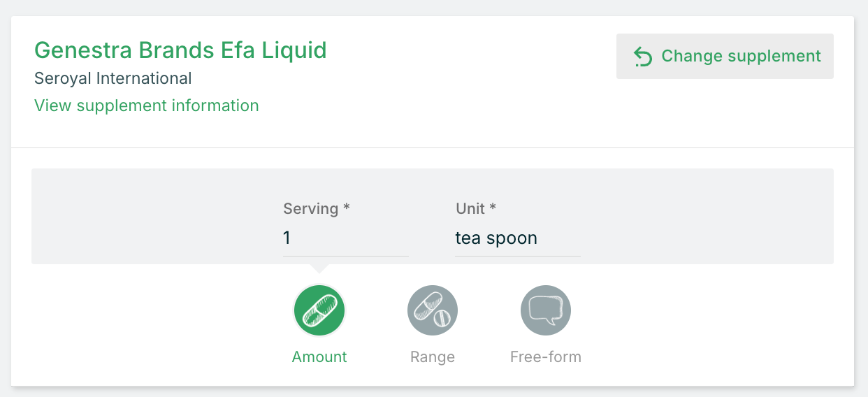868x397 pixels.
Task: Click the underline beneath the Serving value
Action: click(345, 256)
